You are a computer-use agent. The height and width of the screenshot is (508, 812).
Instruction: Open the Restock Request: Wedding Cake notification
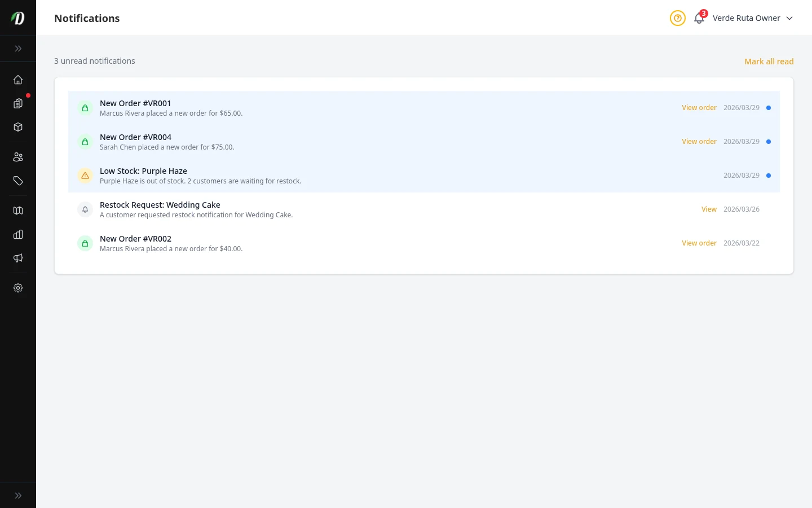tap(160, 205)
